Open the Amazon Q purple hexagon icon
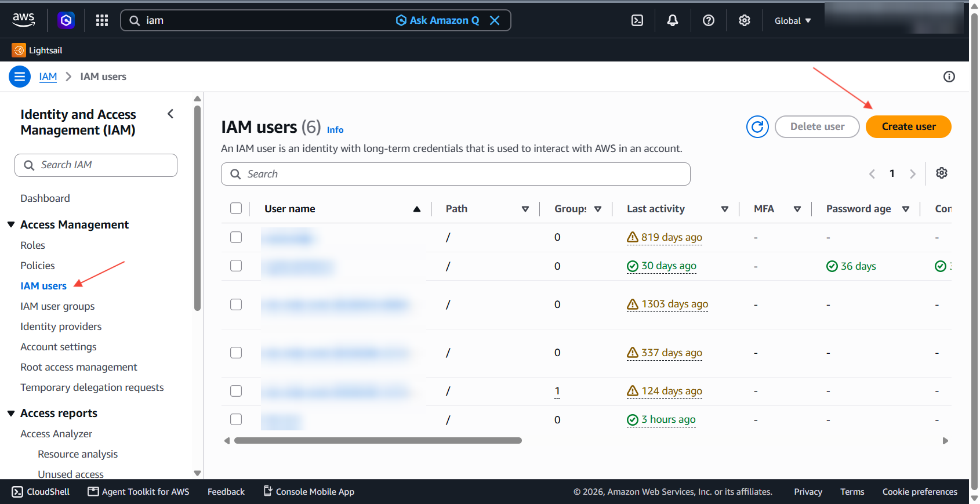This screenshot has width=980, height=504. (66, 20)
